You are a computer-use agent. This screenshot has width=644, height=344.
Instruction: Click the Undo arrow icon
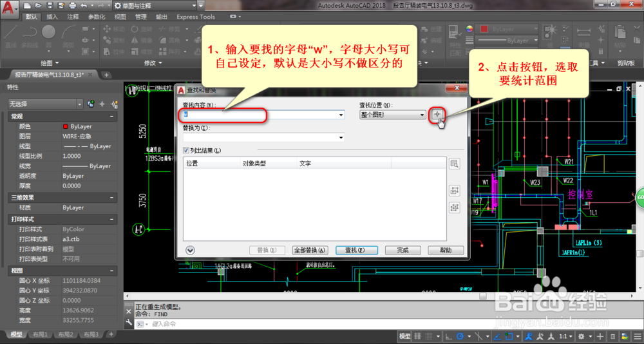point(84,6)
